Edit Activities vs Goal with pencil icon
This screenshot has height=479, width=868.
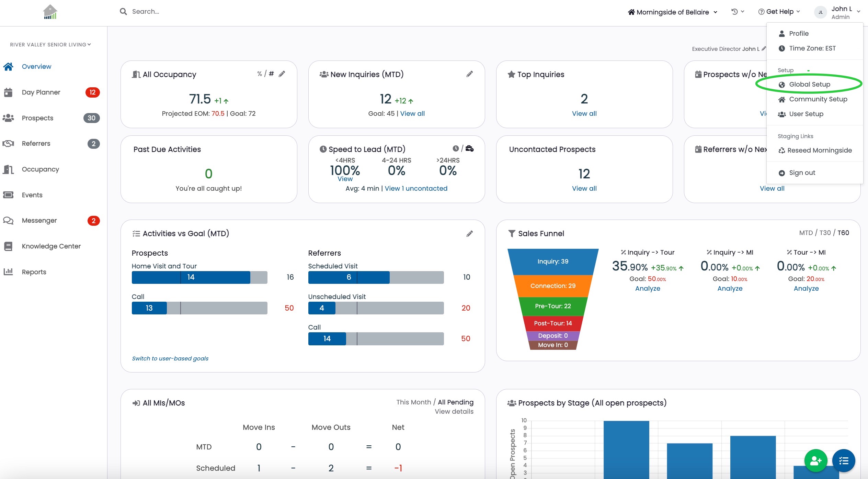coord(469,234)
